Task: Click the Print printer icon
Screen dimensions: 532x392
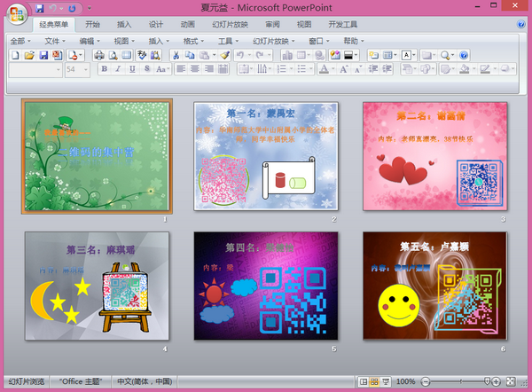Action: [x=99, y=55]
